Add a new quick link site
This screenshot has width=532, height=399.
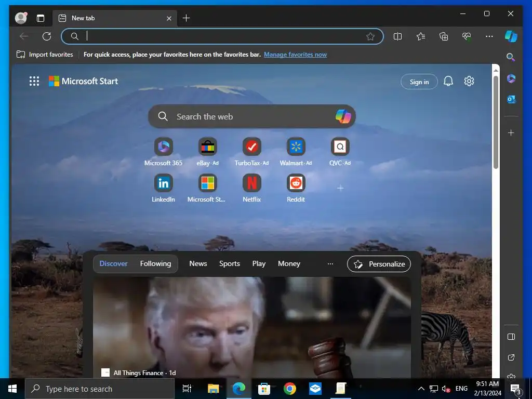coord(340,188)
